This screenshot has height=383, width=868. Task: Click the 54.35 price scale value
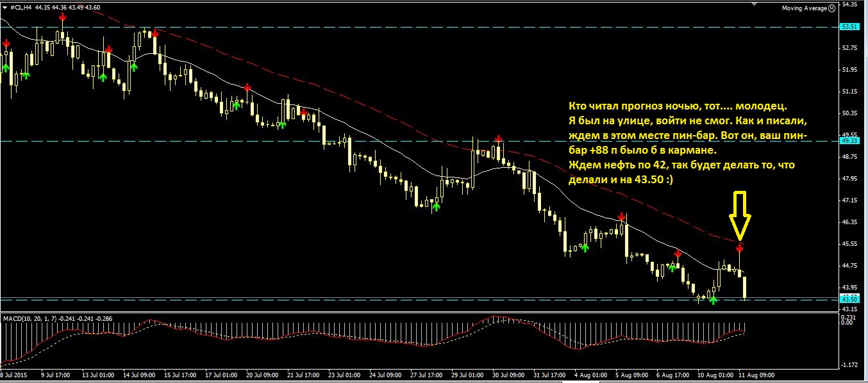pos(850,4)
